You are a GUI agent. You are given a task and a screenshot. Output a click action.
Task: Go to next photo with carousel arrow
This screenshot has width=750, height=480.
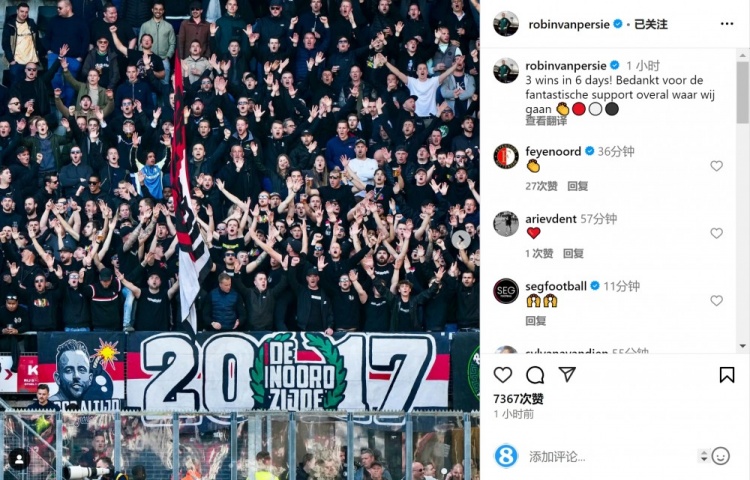click(461, 240)
